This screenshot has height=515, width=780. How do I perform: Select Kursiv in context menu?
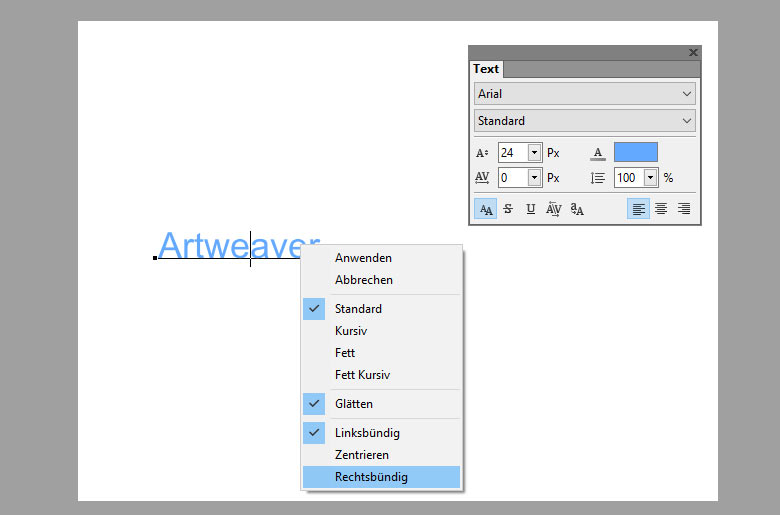[x=382, y=330]
